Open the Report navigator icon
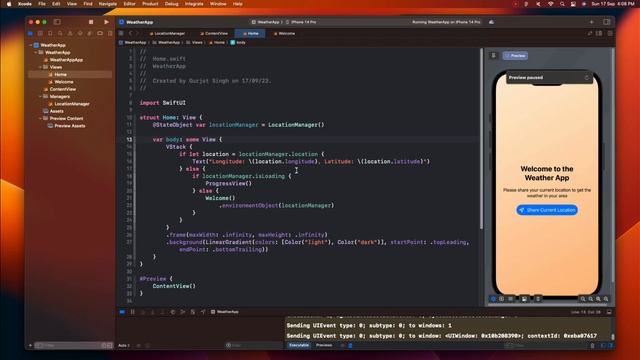 (x=110, y=33)
